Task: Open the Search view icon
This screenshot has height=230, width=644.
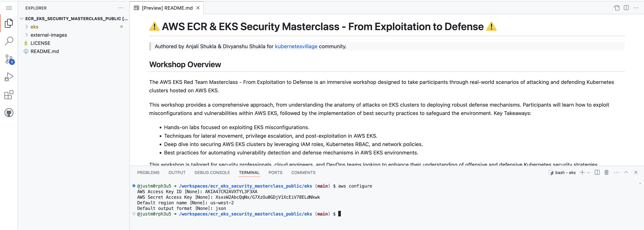Action: (x=9, y=41)
